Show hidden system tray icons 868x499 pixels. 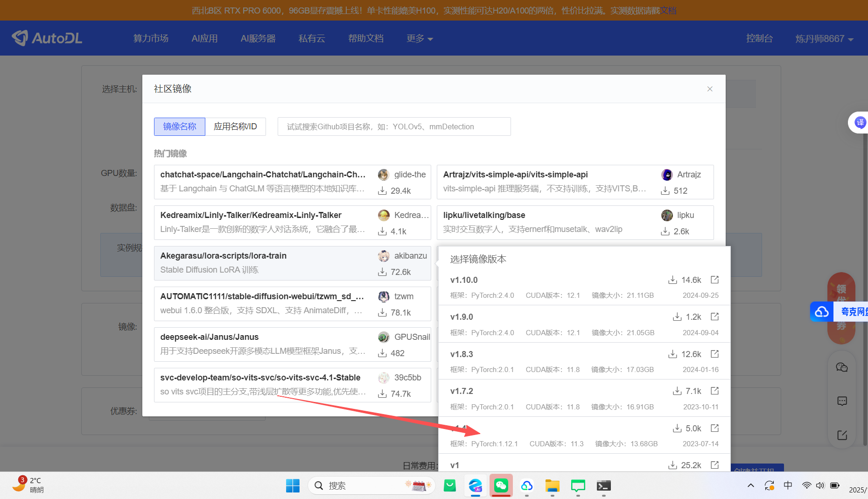(x=750, y=485)
